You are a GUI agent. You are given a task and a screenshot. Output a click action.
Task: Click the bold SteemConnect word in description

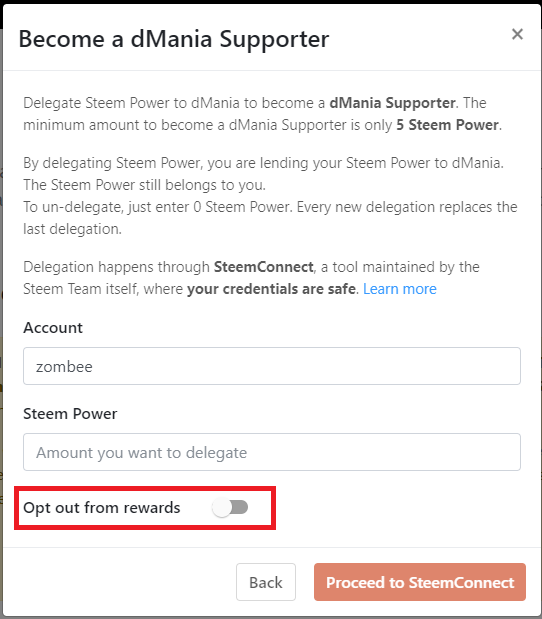click(x=264, y=267)
